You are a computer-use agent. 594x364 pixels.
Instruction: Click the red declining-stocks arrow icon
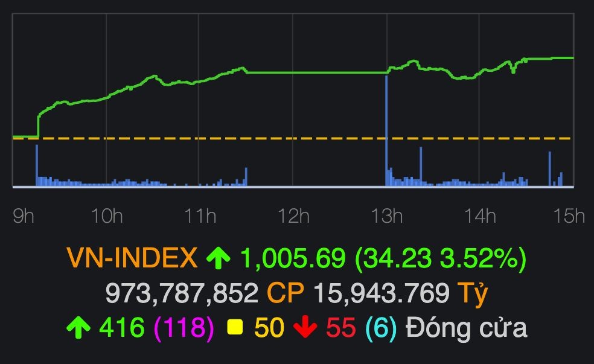[x=305, y=327]
